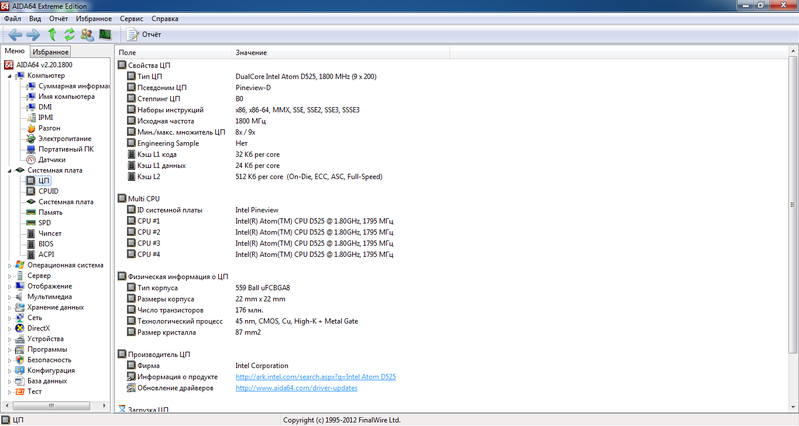Click the Датчики gauge icon
799x426 pixels.
31,159
